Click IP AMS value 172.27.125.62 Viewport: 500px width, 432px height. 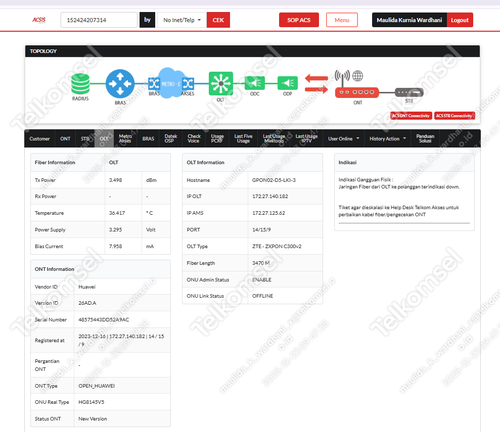(x=269, y=213)
